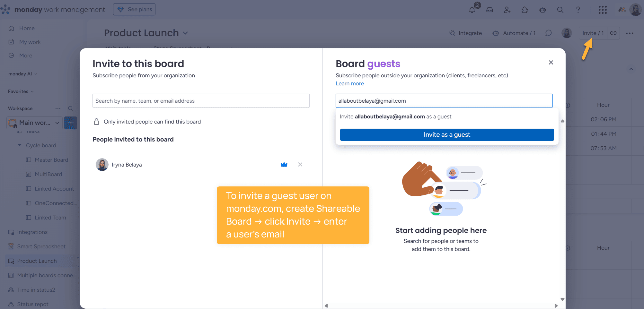Viewport: 644px width, 309px height.
Task: Open the apps puzzle-piece icon
Action: point(525,10)
